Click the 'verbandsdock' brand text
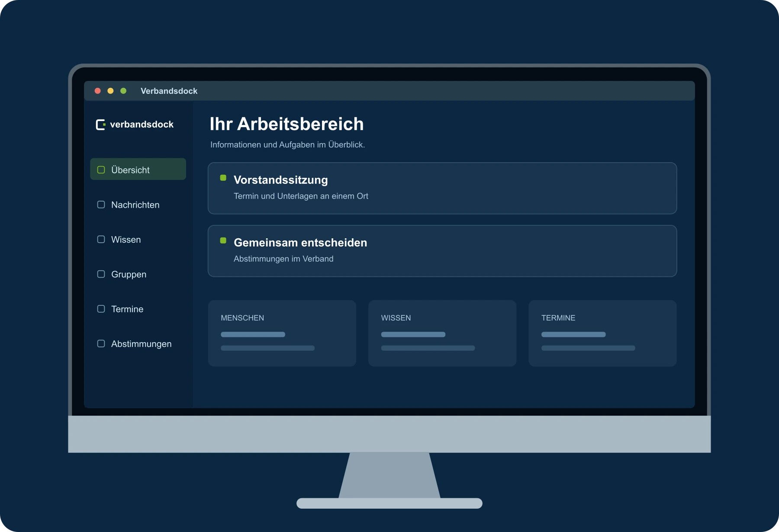Viewport: 779px width, 532px height. pyautogui.click(x=142, y=125)
